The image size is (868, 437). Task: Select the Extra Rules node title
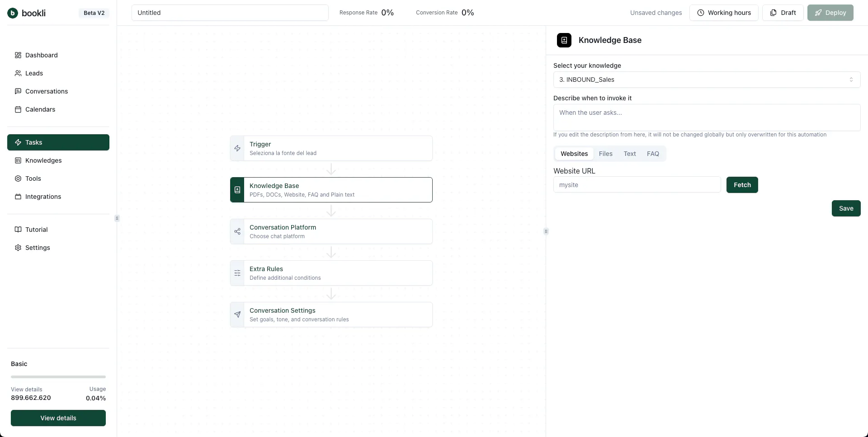coord(266,269)
